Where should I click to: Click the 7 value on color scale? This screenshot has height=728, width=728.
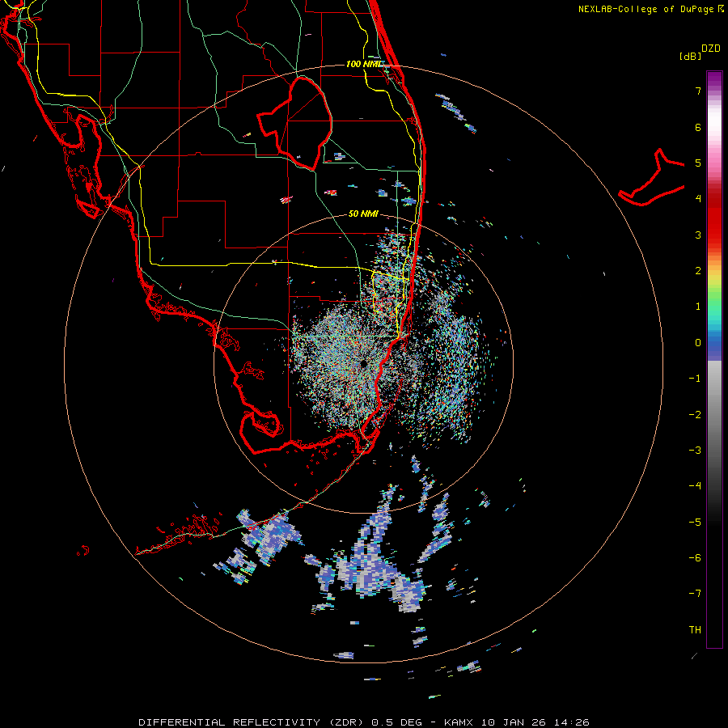pyautogui.click(x=698, y=91)
